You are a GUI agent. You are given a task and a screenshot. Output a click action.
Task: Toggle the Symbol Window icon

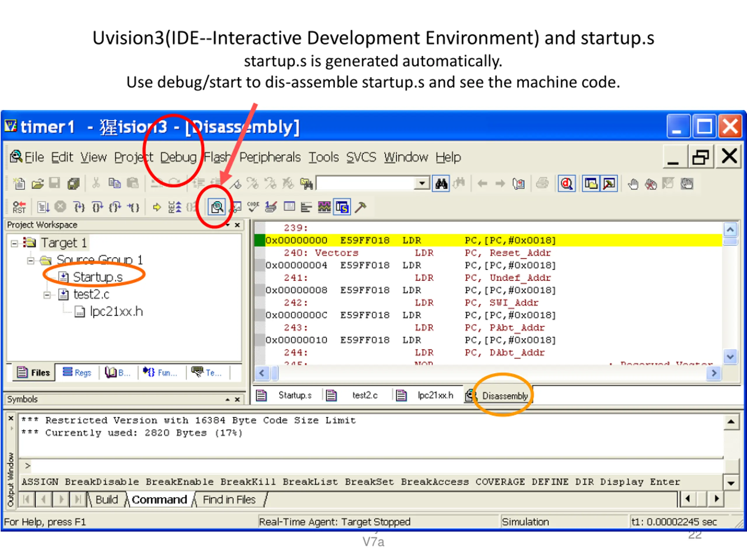pos(342,207)
